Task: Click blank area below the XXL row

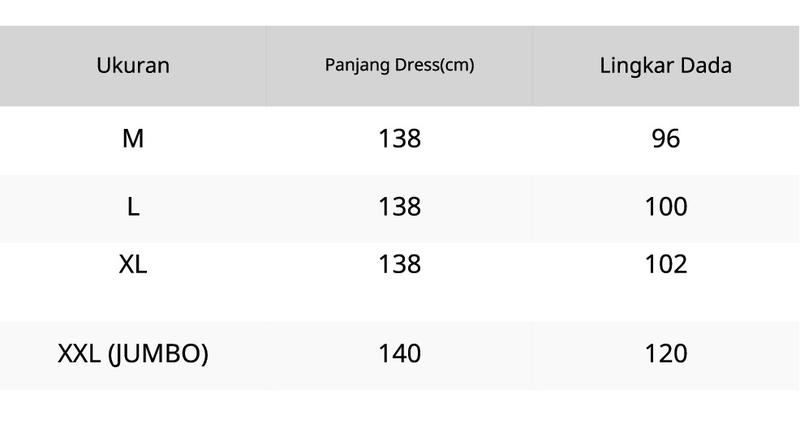Action: click(399, 417)
